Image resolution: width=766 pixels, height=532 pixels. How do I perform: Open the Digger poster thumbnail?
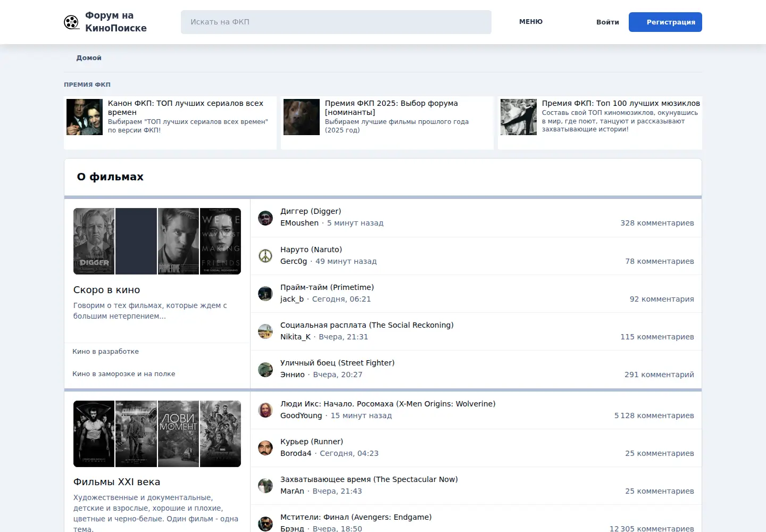click(x=94, y=241)
